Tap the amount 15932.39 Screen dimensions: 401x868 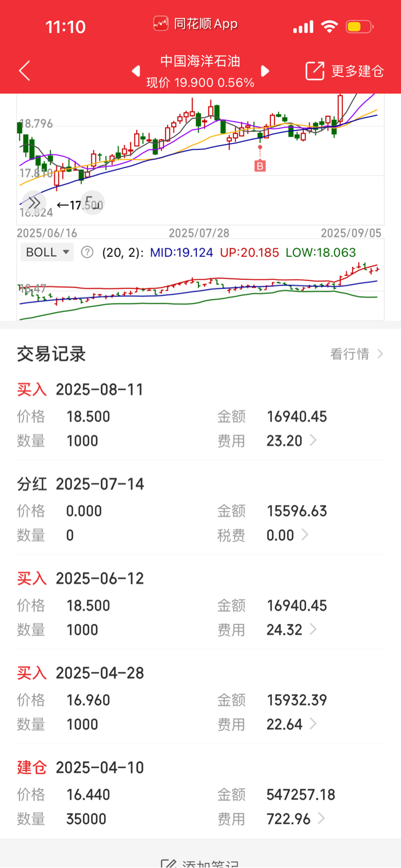pos(297,700)
